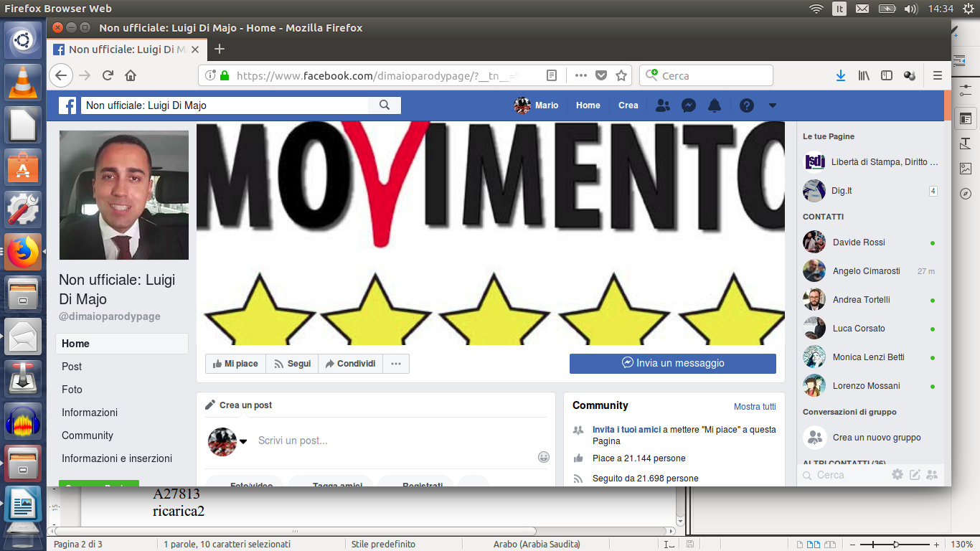Save page to Pocket icon
Viewport: 980px width, 551px height.
(x=601, y=75)
